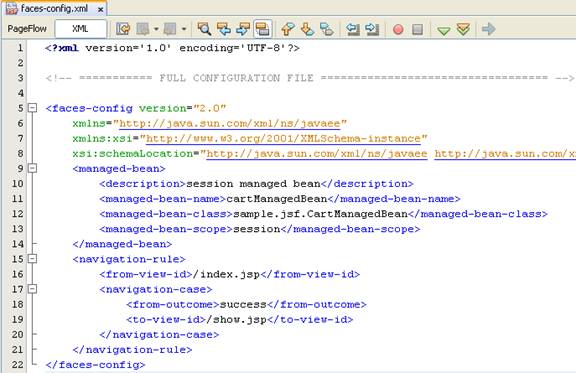Screen dimensions: 576x373
Task: Switch to the PageFlow view
Action: coord(27,29)
